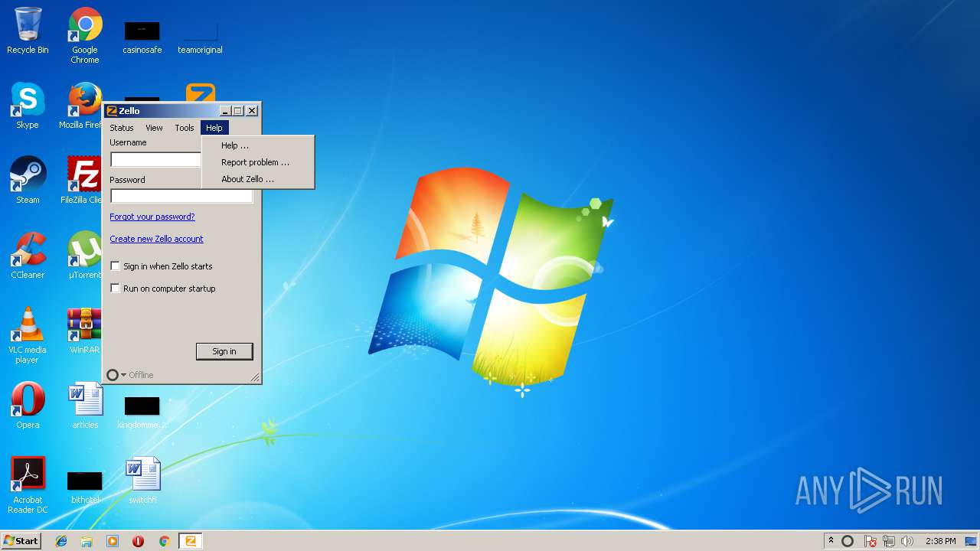980x551 pixels.
Task: Open the articles Word document
Action: click(85, 406)
